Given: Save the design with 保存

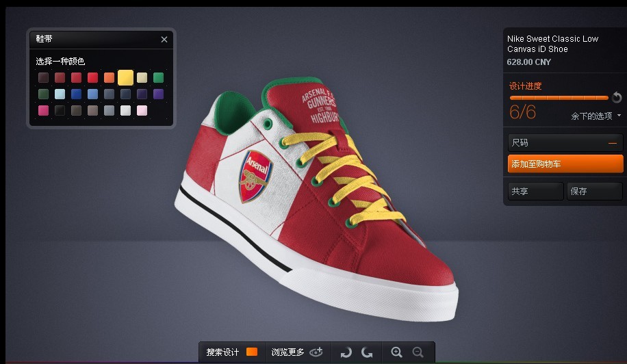Looking at the screenshot, I should point(593,192).
